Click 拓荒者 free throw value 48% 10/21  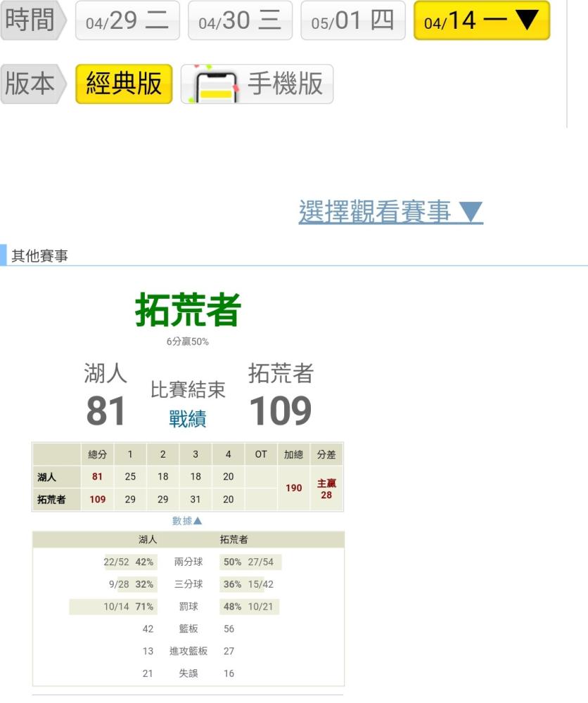tap(250, 607)
